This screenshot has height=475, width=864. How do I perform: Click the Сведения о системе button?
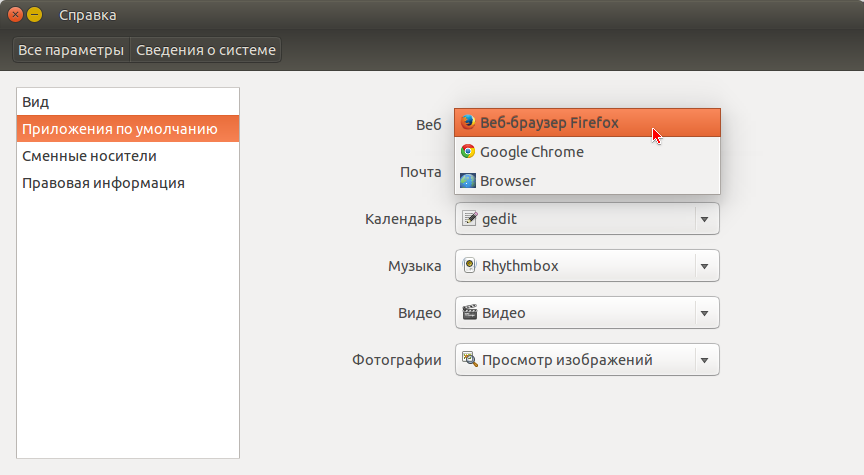tap(206, 50)
